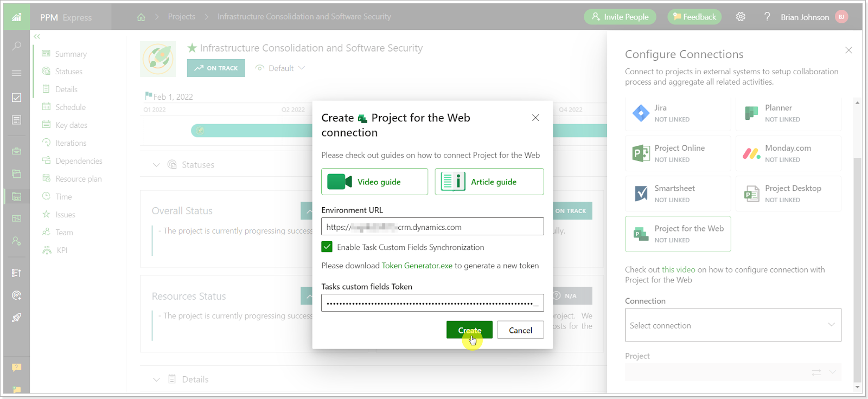Select the Smartsheet connection card
868x399 pixels.
point(678,194)
